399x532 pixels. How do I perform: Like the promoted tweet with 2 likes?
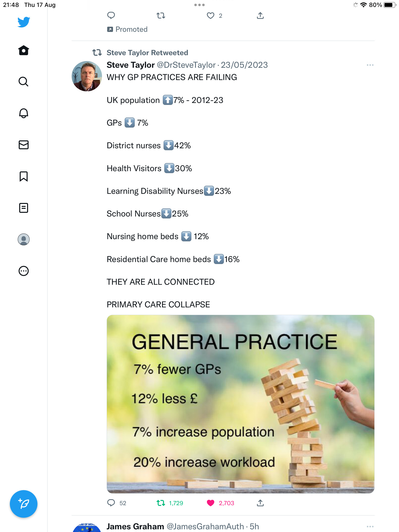click(211, 16)
